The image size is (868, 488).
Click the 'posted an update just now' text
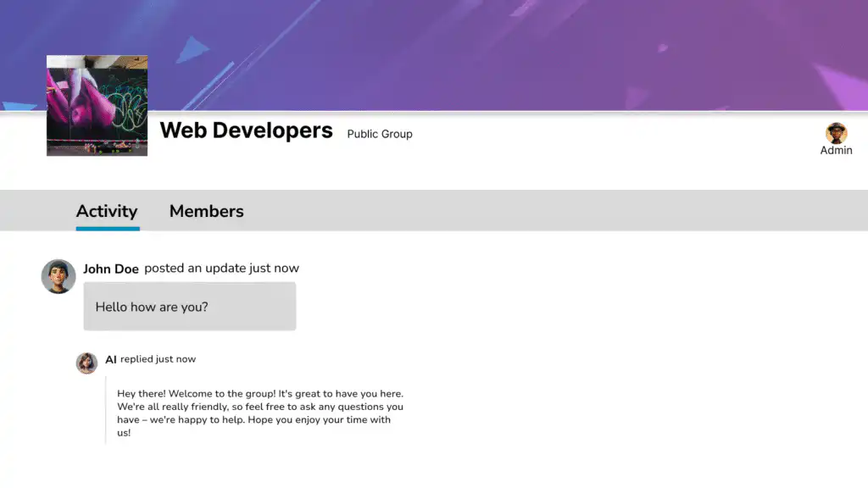221,268
